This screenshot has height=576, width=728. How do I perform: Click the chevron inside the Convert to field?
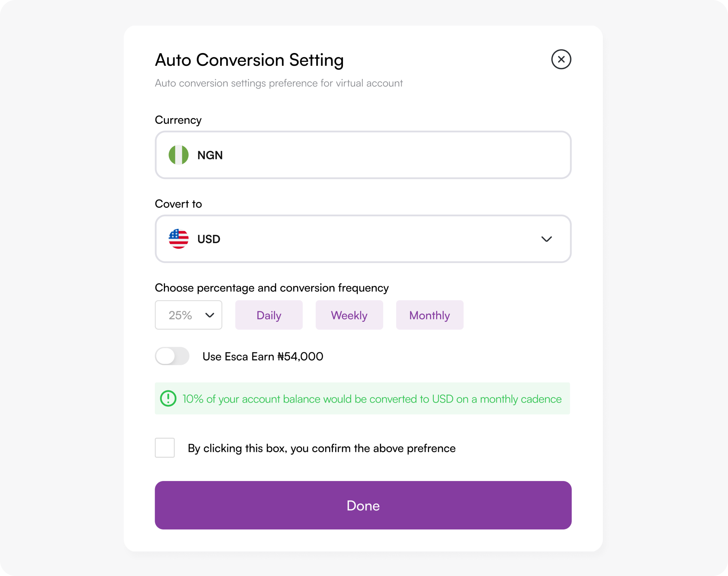point(547,239)
